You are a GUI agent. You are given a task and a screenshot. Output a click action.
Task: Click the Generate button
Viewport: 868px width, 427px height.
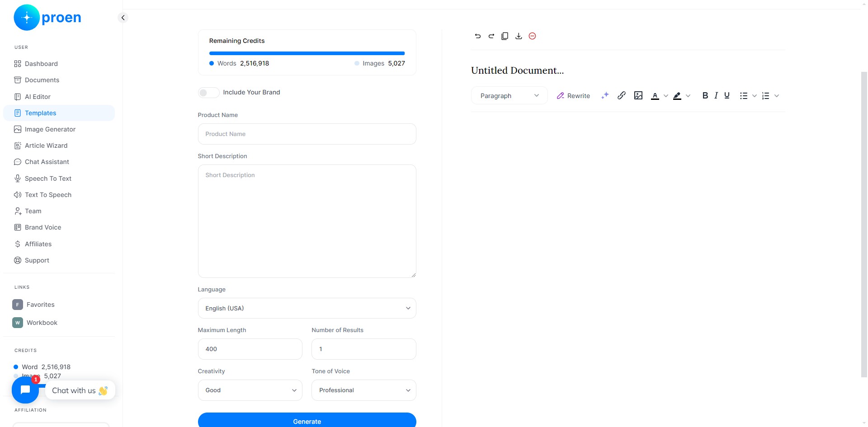point(307,421)
